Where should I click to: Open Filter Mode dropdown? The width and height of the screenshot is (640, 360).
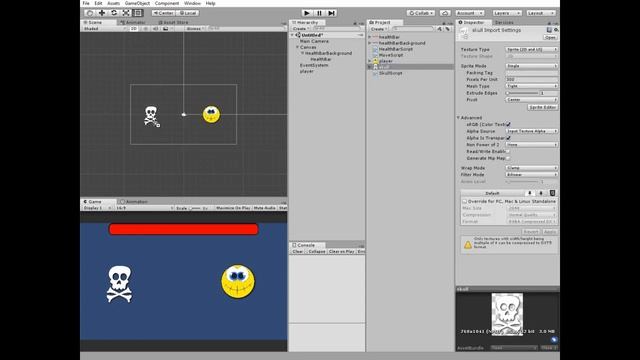point(531,175)
